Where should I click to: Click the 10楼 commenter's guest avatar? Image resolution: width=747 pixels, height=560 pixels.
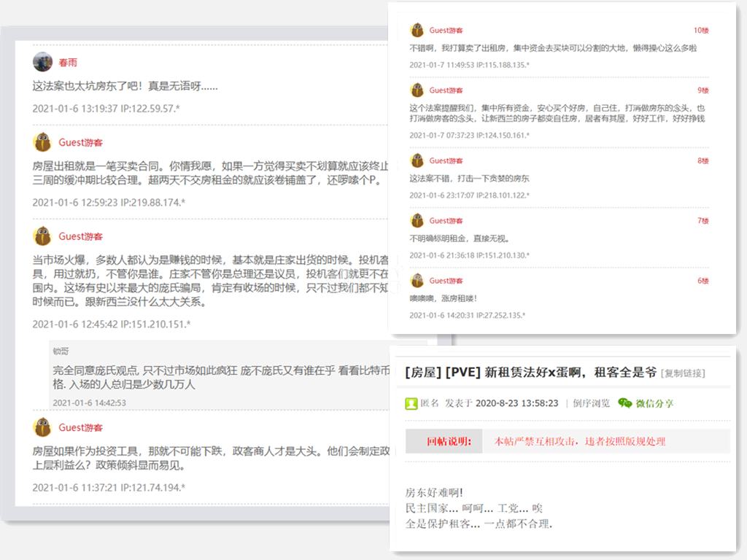[417, 30]
